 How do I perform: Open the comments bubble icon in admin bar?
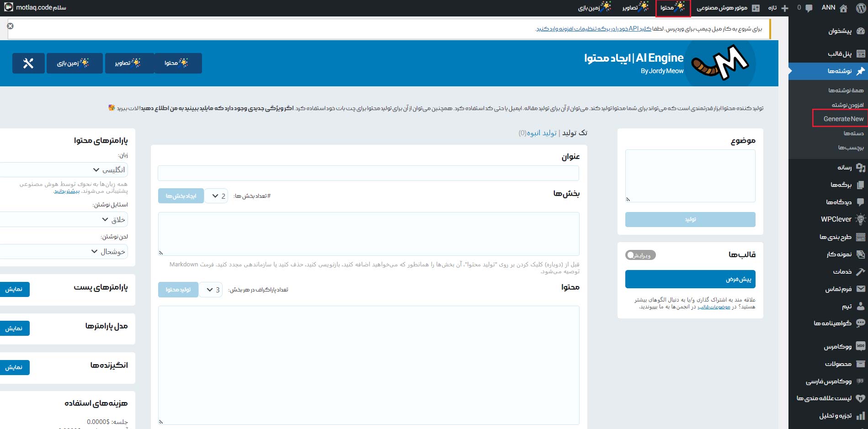tap(809, 8)
